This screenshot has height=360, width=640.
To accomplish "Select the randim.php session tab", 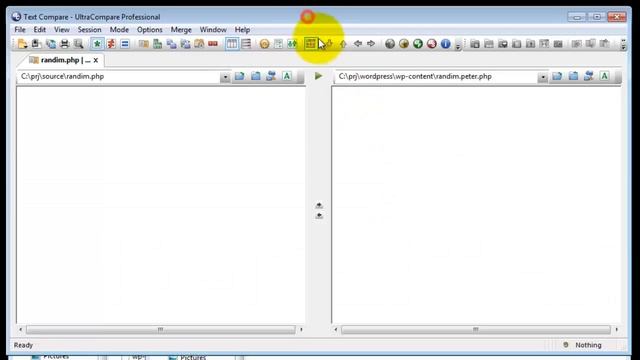I will coord(60,60).
